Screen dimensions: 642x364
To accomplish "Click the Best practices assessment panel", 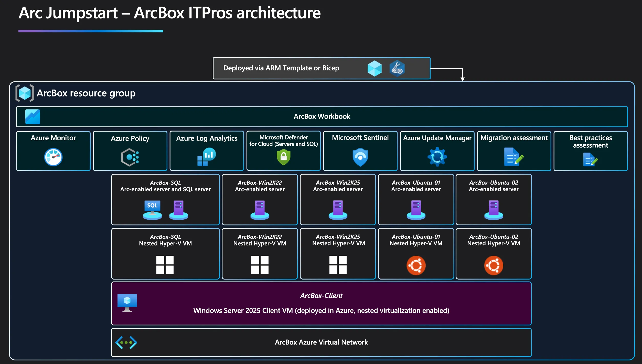I will [x=590, y=151].
